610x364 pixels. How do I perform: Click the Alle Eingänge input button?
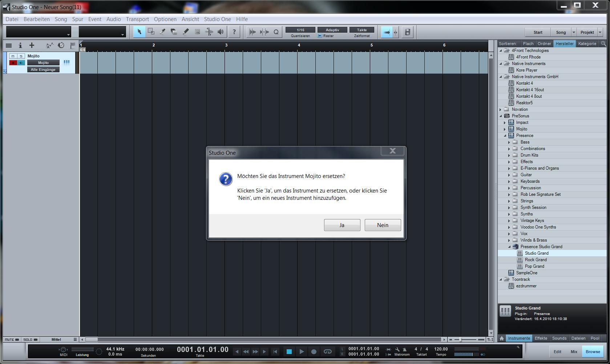43,69
